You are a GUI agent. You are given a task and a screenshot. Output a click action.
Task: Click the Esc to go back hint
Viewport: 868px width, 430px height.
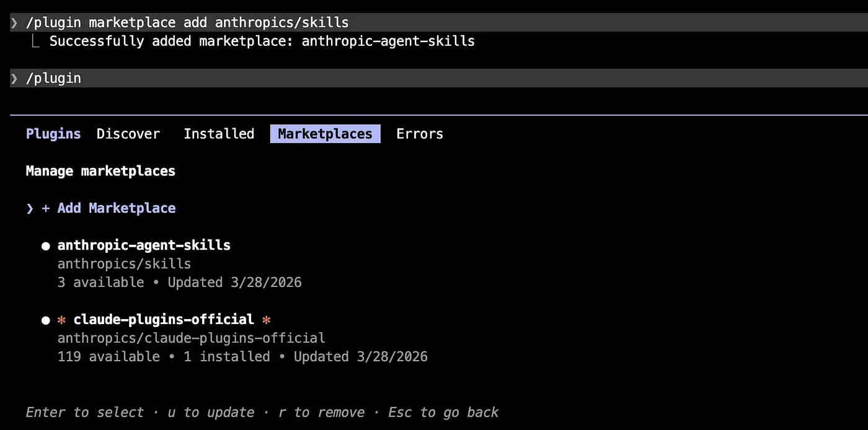[x=443, y=412]
